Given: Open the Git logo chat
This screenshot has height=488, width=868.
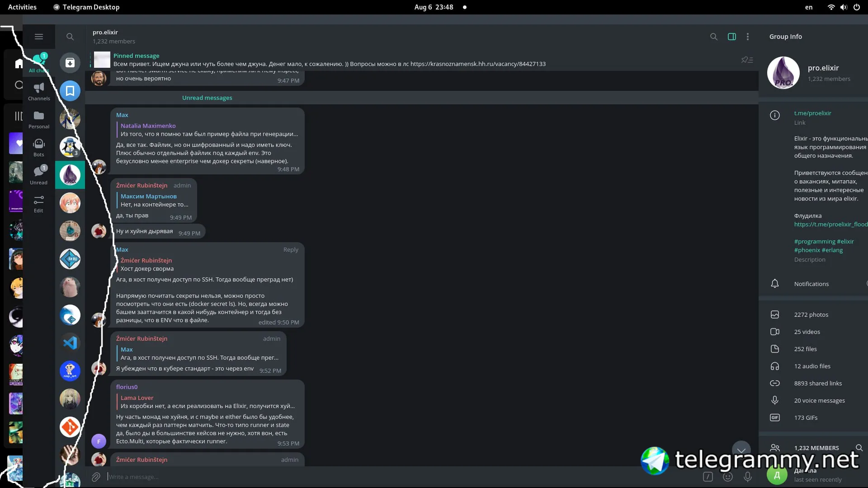Looking at the screenshot, I should pos(70,427).
